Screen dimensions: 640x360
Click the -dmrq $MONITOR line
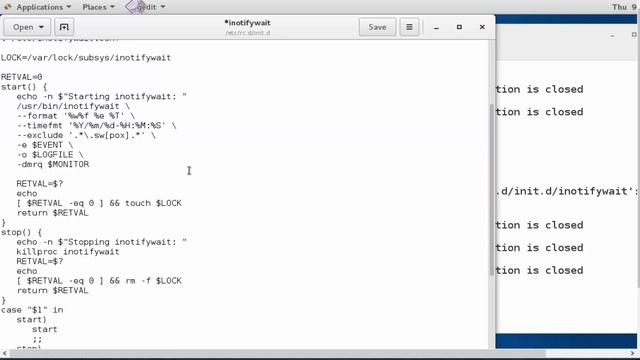coord(53,164)
